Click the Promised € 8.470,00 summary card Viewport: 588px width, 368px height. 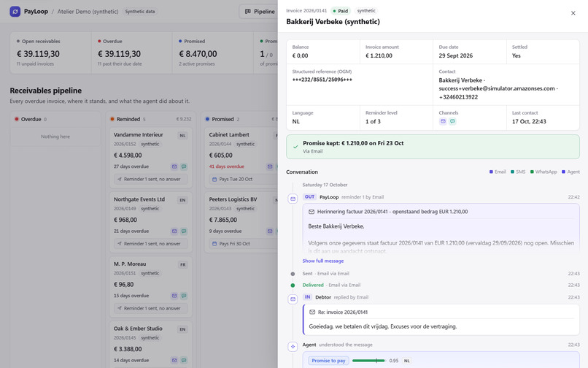tap(212, 53)
